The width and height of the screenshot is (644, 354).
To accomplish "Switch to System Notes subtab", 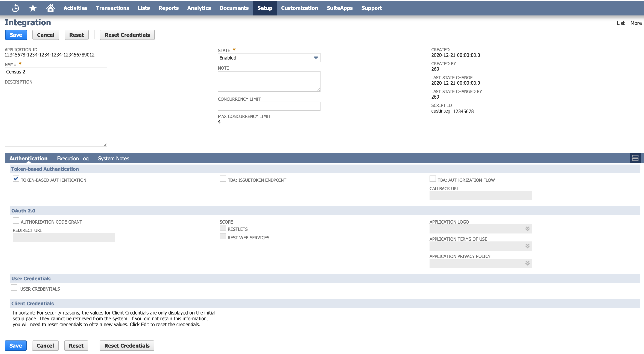I will (113, 158).
